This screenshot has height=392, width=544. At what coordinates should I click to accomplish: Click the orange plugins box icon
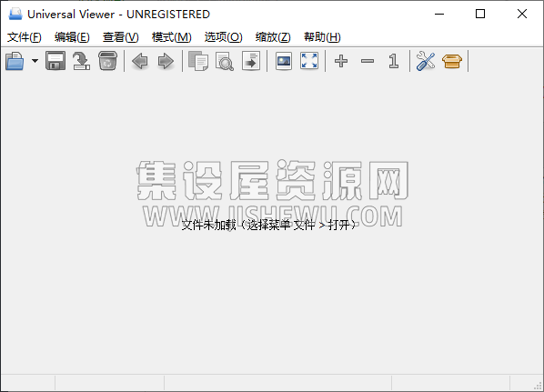[452, 61]
